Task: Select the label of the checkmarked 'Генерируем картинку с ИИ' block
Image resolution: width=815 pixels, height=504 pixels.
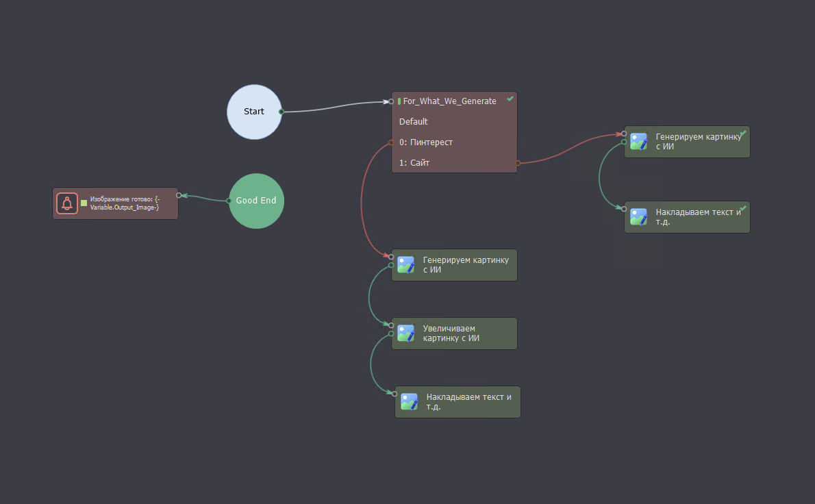Action: [699, 141]
